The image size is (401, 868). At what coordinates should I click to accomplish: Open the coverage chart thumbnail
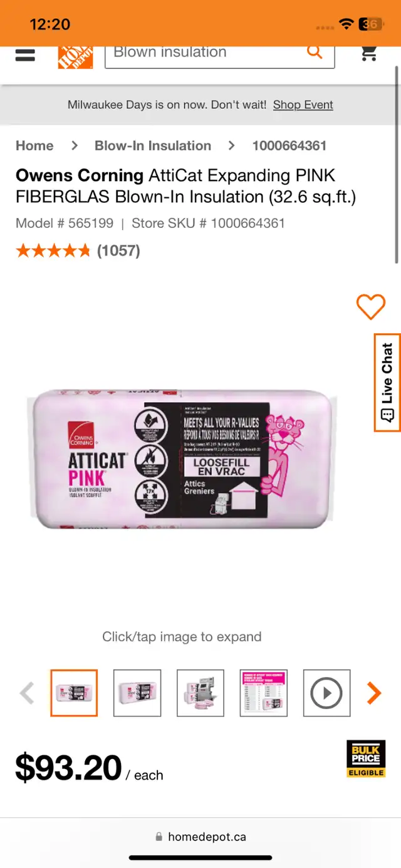pyautogui.click(x=264, y=693)
